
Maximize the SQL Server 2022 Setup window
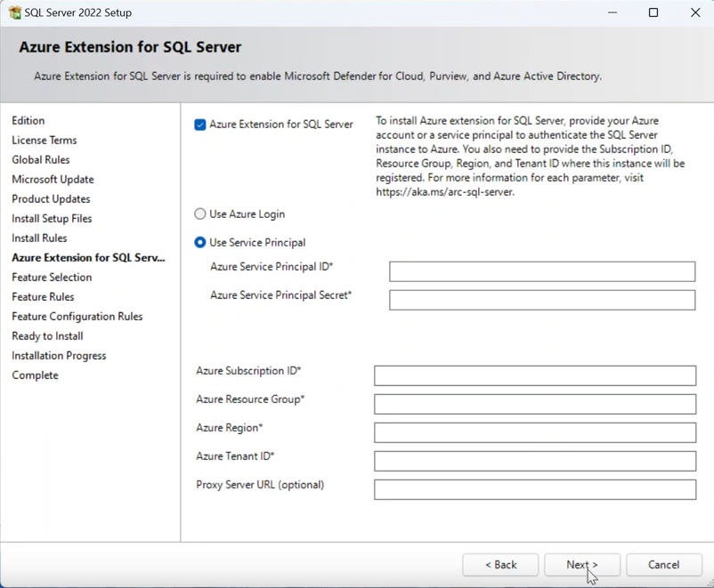coord(653,12)
